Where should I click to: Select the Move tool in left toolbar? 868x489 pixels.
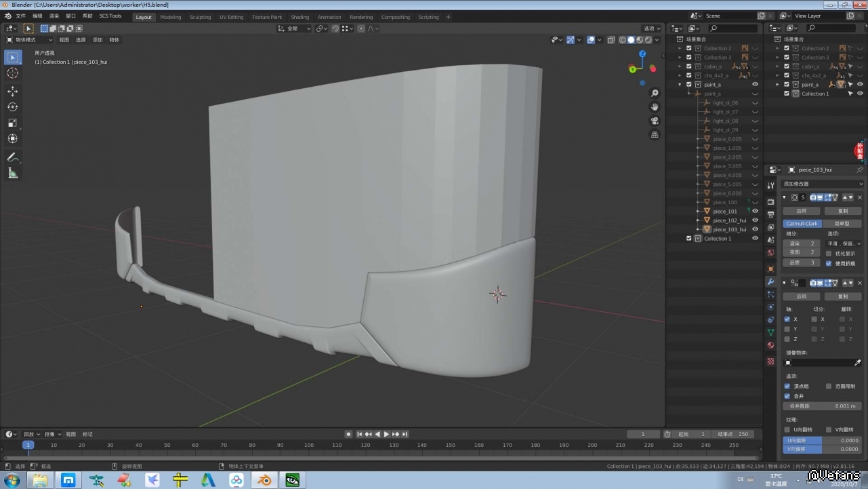[x=12, y=91]
